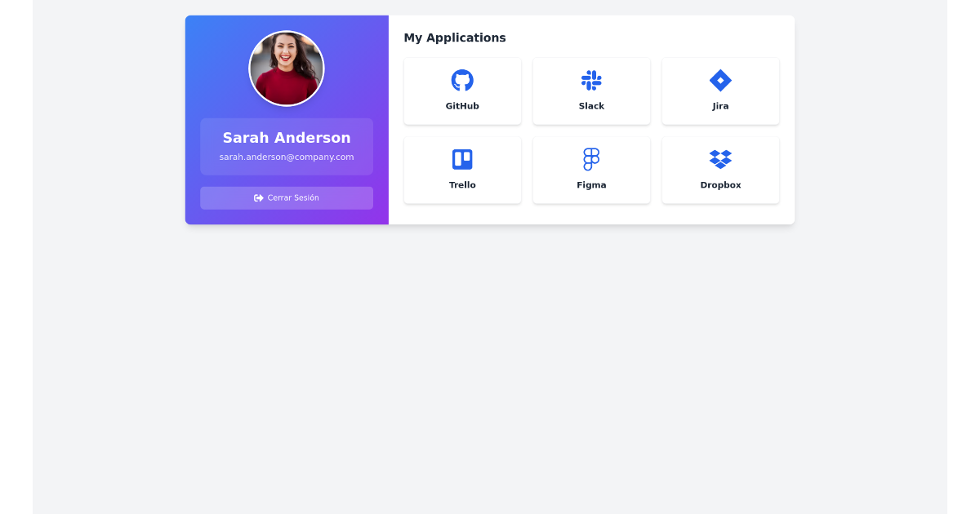The width and height of the screenshot is (980, 514).
Task: Click the My Applications heading
Action: coord(455,38)
